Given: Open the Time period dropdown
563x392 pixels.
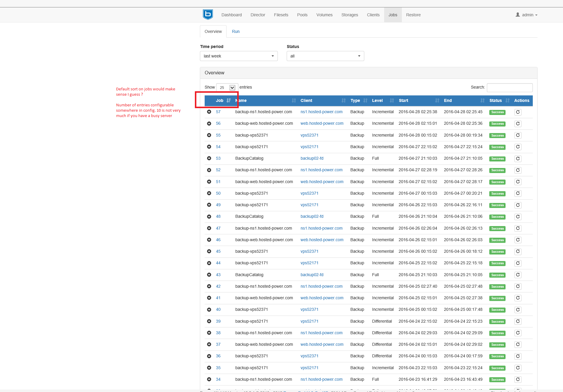Looking at the screenshot, I should pos(239,56).
